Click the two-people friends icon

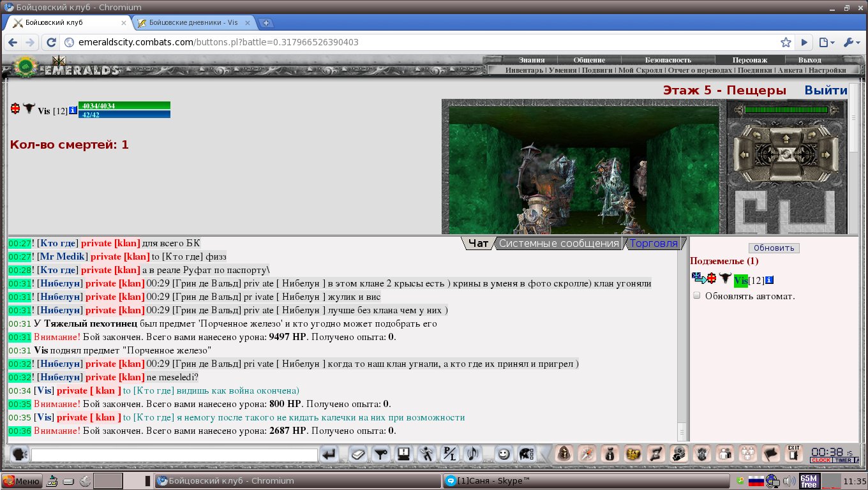pos(725,454)
